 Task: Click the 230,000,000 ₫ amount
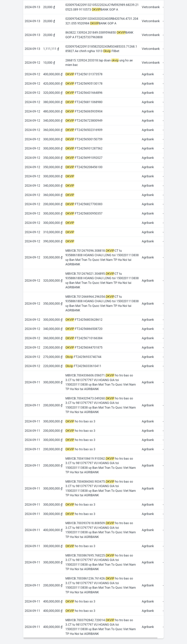click(x=53, y=348)
